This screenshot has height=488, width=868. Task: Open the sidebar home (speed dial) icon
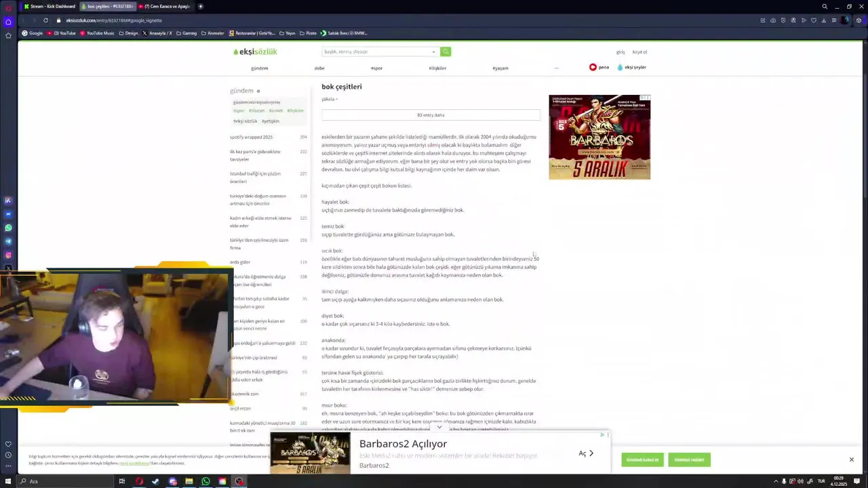(8, 22)
